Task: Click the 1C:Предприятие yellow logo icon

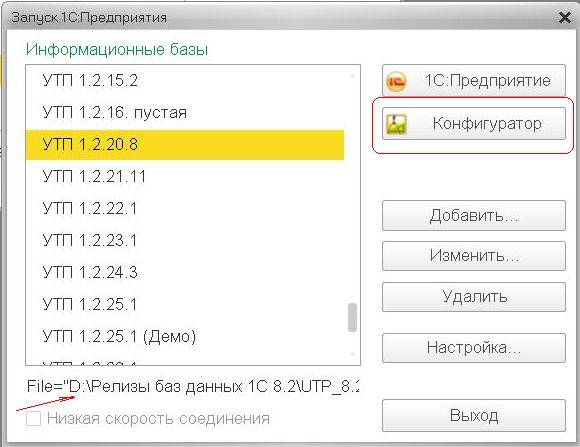Action: point(396,81)
